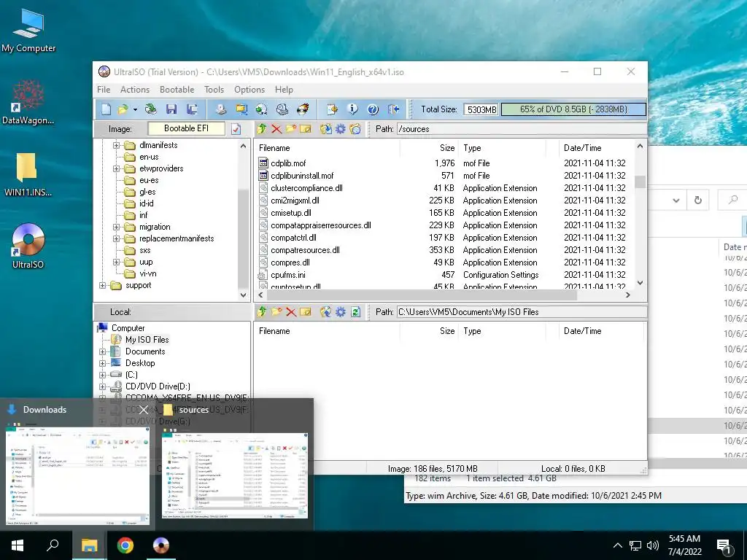Select the sxs folder in image tree

click(x=145, y=251)
